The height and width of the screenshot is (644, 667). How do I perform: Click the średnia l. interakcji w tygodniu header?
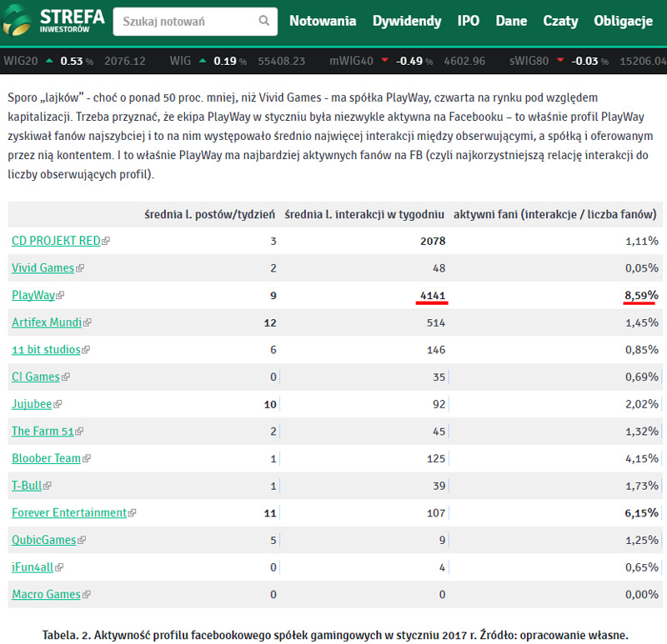coord(364,214)
